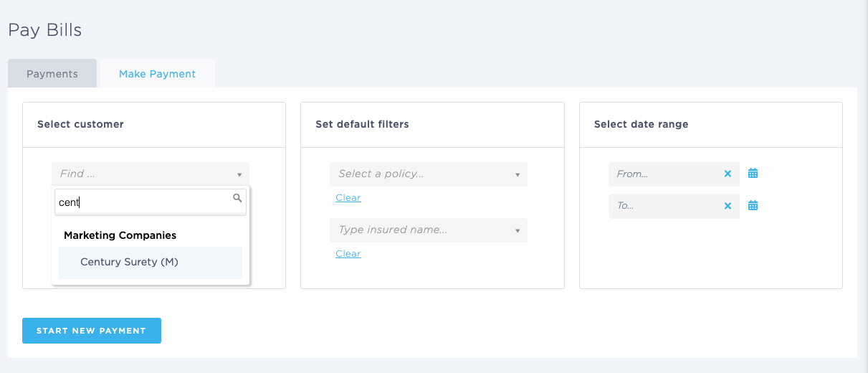Click the customer search text field
Viewport: 868px width, 373px height.
click(x=143, y=202)
